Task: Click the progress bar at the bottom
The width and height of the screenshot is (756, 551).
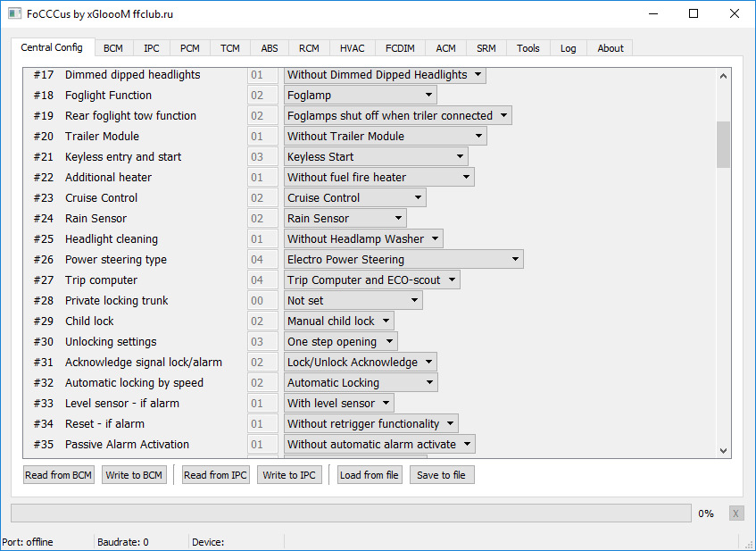Action: point(350,513)
